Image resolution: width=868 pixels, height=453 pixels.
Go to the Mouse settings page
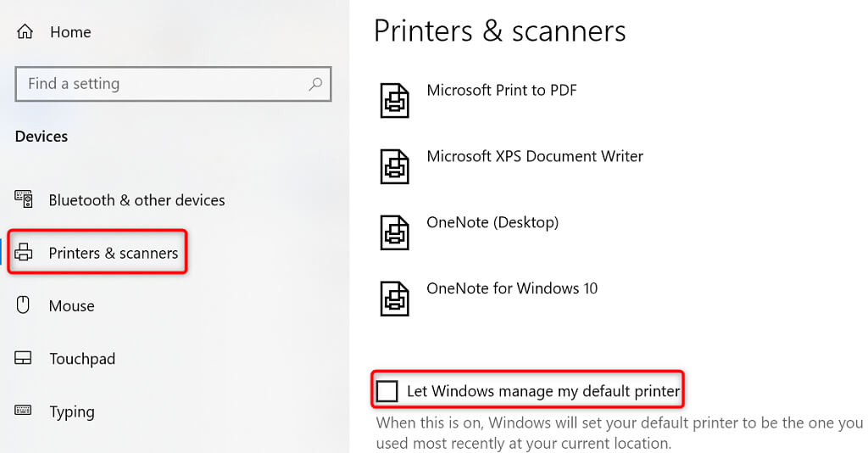(x=71, y=305)
